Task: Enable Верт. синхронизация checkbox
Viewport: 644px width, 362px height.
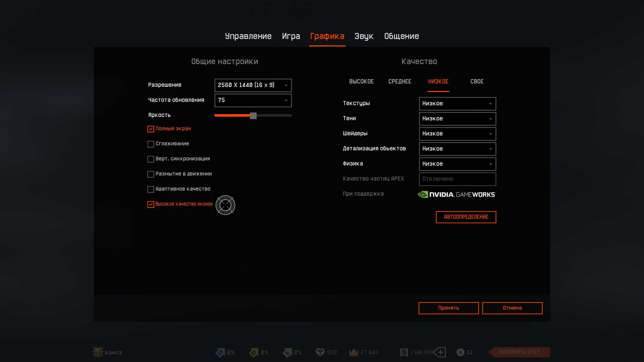Action: tap(151, 159)
